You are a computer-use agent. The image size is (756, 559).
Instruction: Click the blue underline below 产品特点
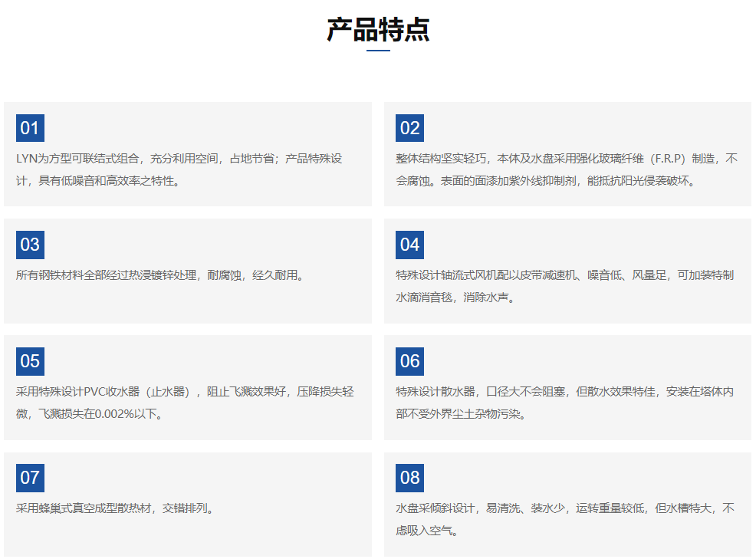point(378,51)
